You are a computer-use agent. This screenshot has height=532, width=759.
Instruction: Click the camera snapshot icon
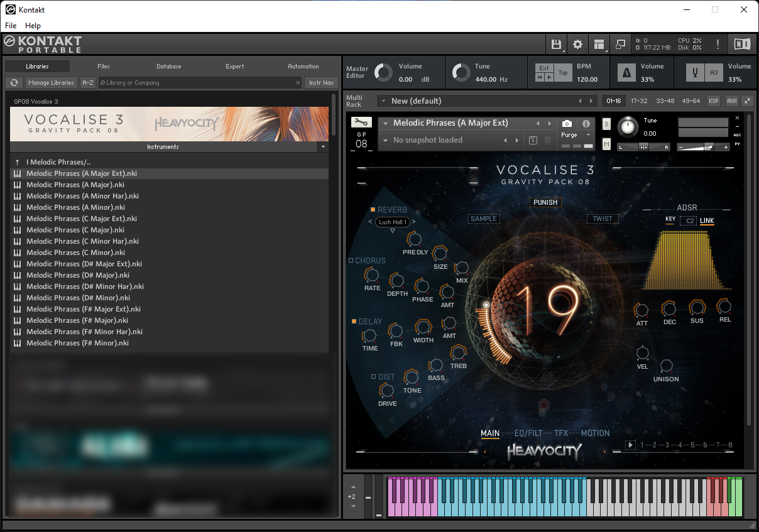click(567, 124)
